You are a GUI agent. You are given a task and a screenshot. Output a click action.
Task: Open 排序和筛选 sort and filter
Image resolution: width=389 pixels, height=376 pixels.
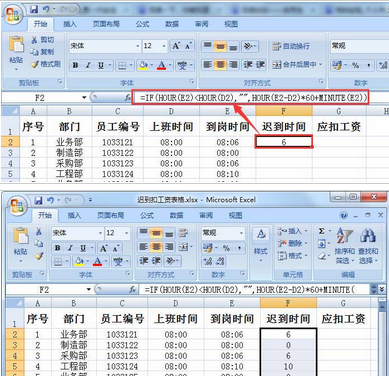point(344,245)
